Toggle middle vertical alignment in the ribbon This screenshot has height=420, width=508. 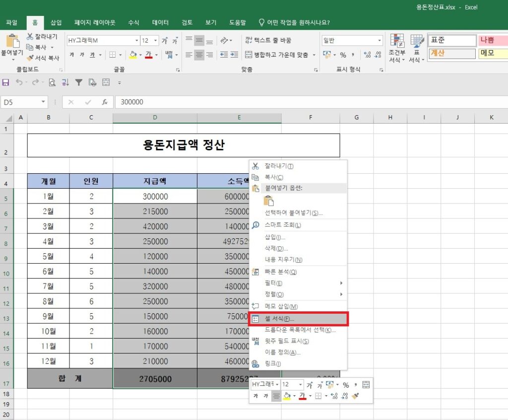click(199, 41)
